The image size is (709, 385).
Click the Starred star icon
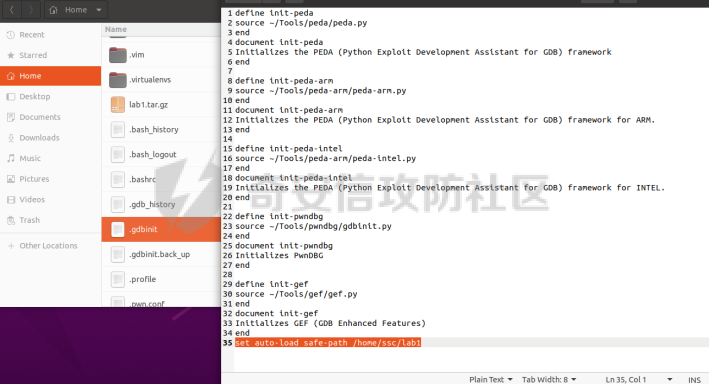11,55
